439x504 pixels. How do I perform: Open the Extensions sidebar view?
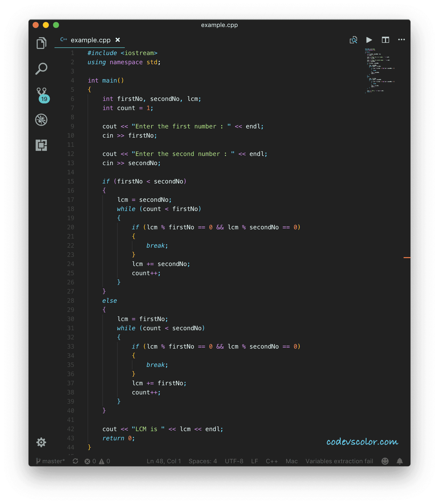click(x=41, y=145)
